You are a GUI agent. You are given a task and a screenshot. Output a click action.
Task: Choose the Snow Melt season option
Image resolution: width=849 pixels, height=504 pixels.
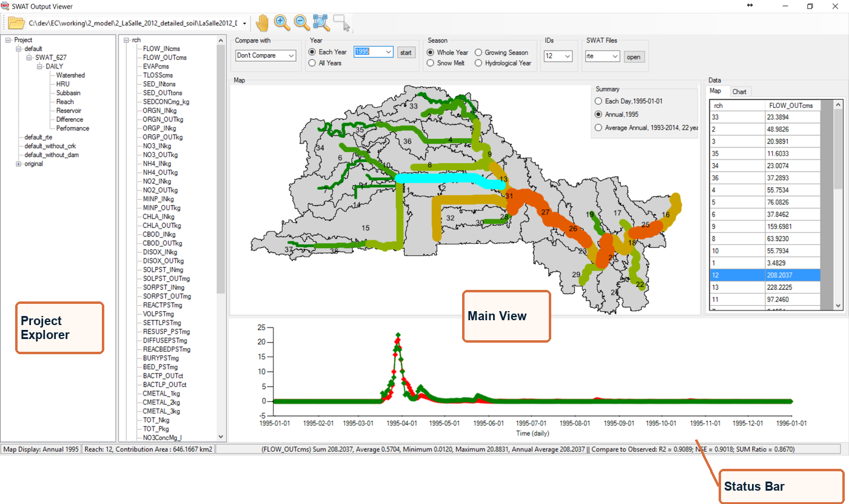[x=430, y=62]
